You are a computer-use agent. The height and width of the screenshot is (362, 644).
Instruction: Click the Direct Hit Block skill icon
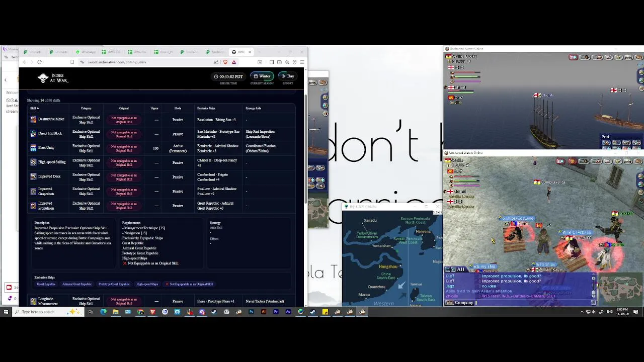coord(33,133)
